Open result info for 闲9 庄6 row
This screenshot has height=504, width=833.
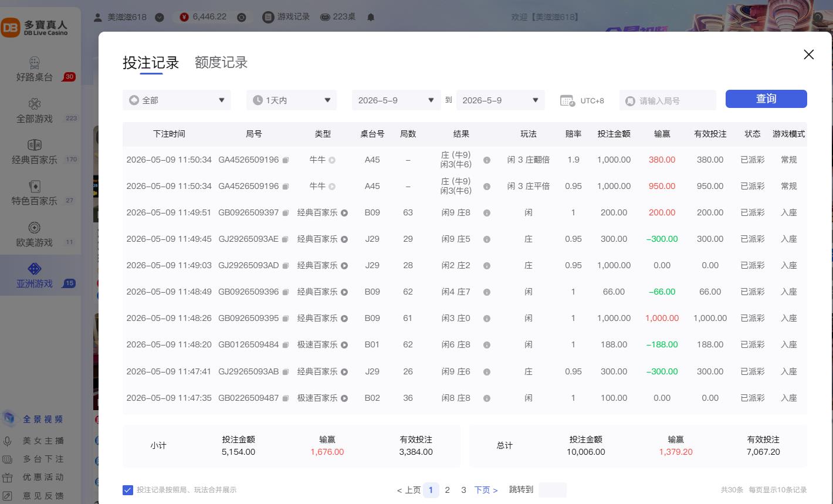point(486,372)
